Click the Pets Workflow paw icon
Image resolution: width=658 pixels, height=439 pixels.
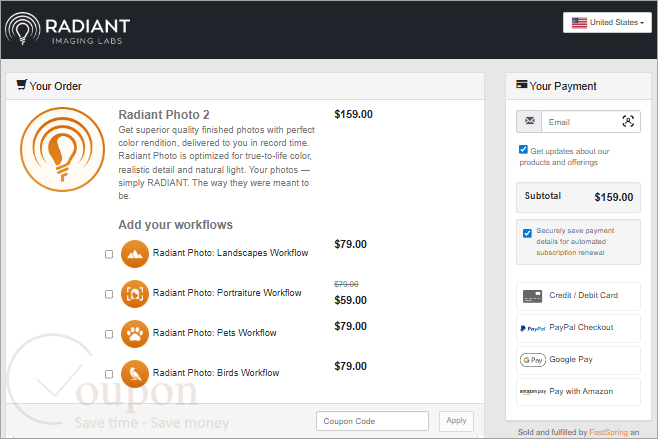(x=135, y=334)
